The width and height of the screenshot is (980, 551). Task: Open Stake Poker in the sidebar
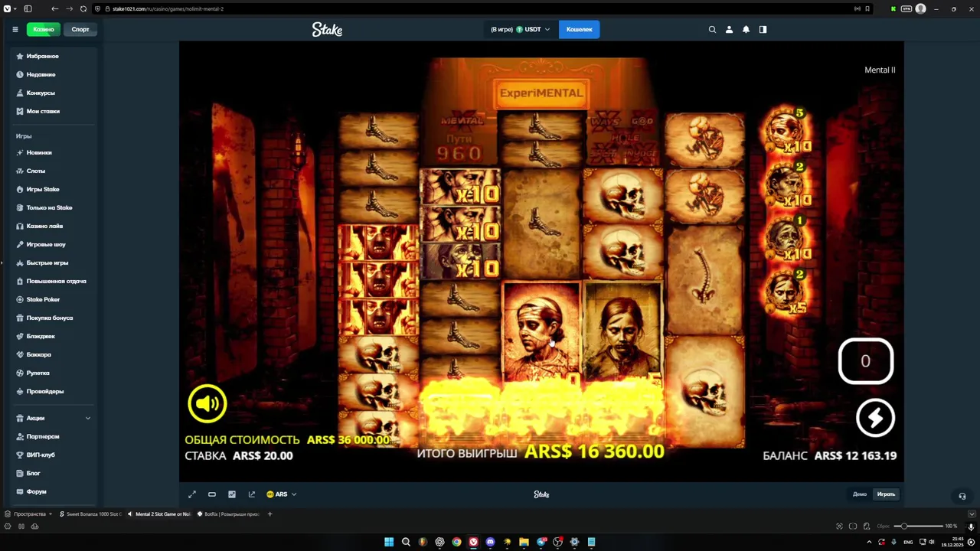54,299
